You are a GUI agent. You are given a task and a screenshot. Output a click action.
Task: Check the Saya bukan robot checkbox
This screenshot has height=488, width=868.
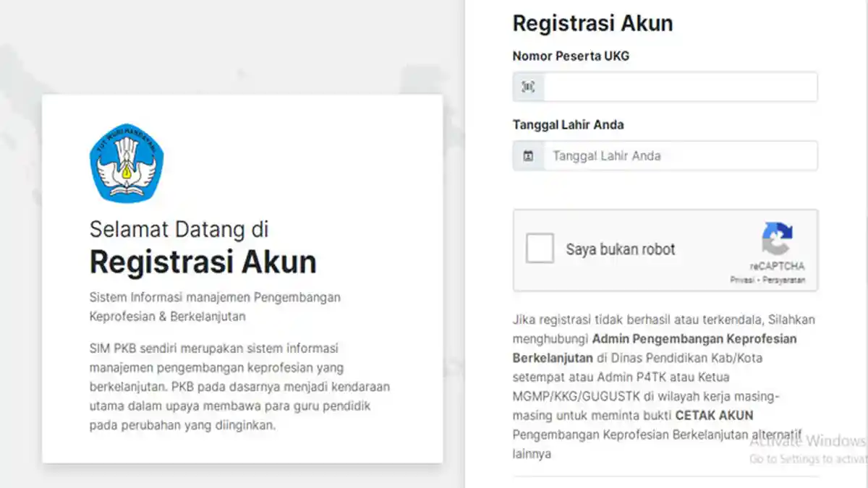(x=538, y=249)
